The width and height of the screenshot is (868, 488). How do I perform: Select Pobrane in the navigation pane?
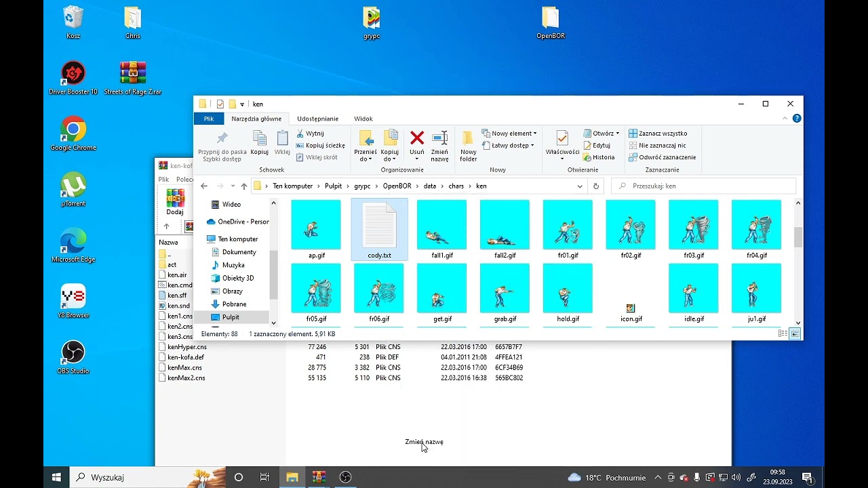click(234, 304)
